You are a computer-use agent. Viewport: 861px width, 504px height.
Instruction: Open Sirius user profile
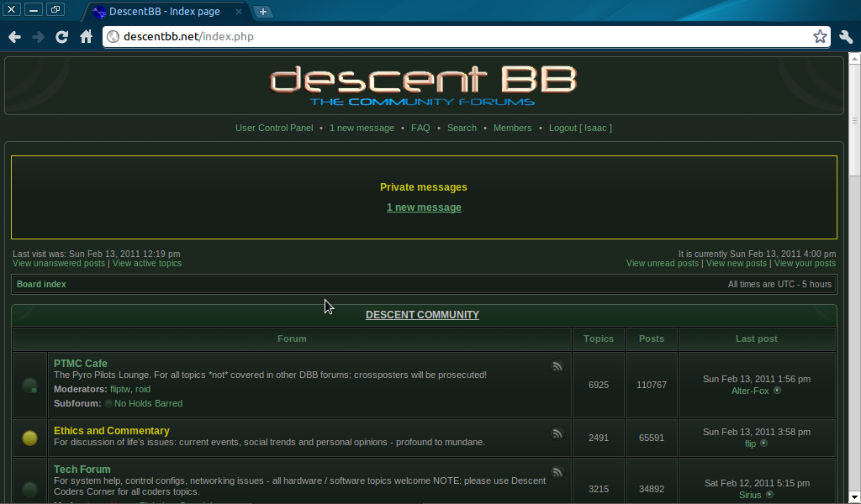(750, 496)
